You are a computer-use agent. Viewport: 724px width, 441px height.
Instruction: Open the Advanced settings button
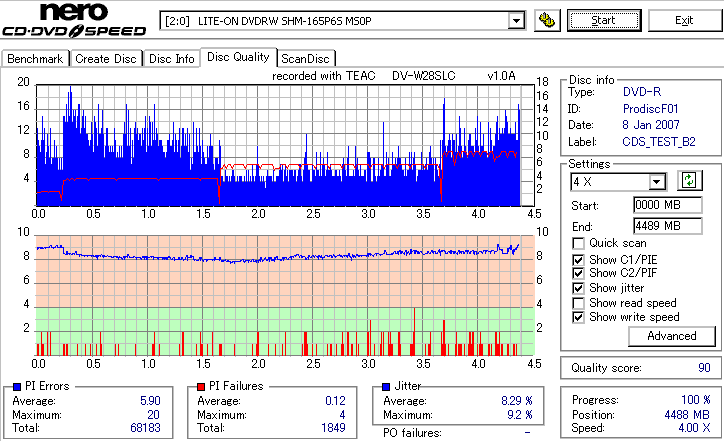tap(671, 336)
